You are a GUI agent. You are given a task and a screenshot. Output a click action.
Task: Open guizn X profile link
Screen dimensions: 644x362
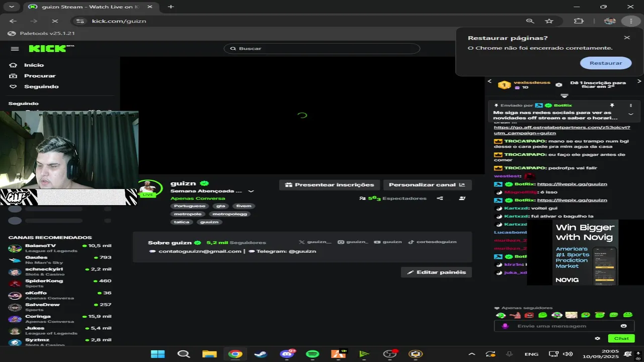pyautogui.click(x=315, y=242)
